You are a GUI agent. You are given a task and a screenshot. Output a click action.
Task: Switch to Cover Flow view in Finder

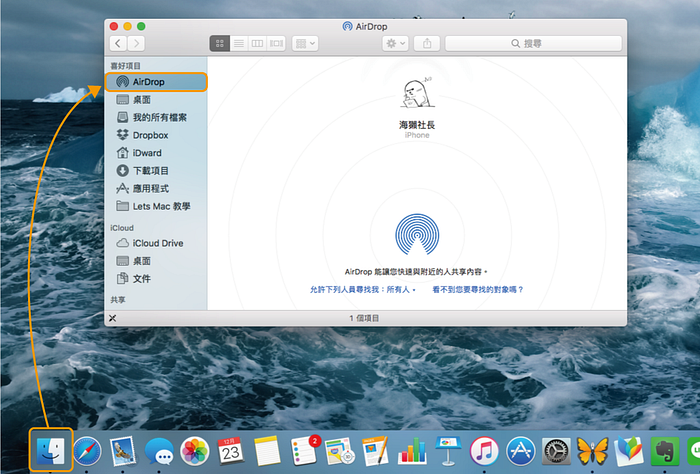click(276, 43)
